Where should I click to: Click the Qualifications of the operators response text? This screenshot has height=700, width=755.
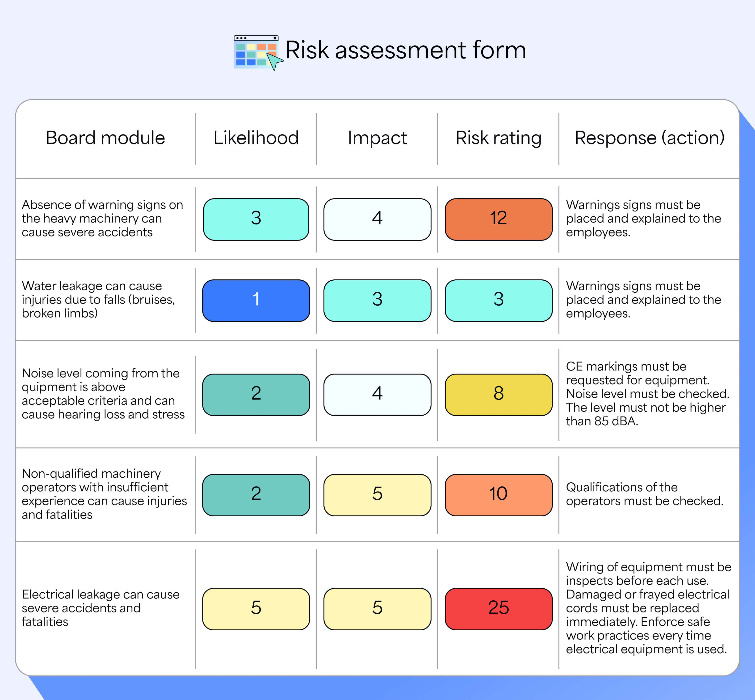pos(644,494)
